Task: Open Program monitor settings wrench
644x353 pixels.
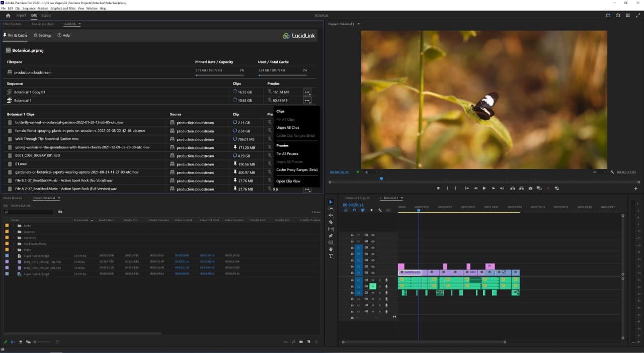Action: (612, 172)
